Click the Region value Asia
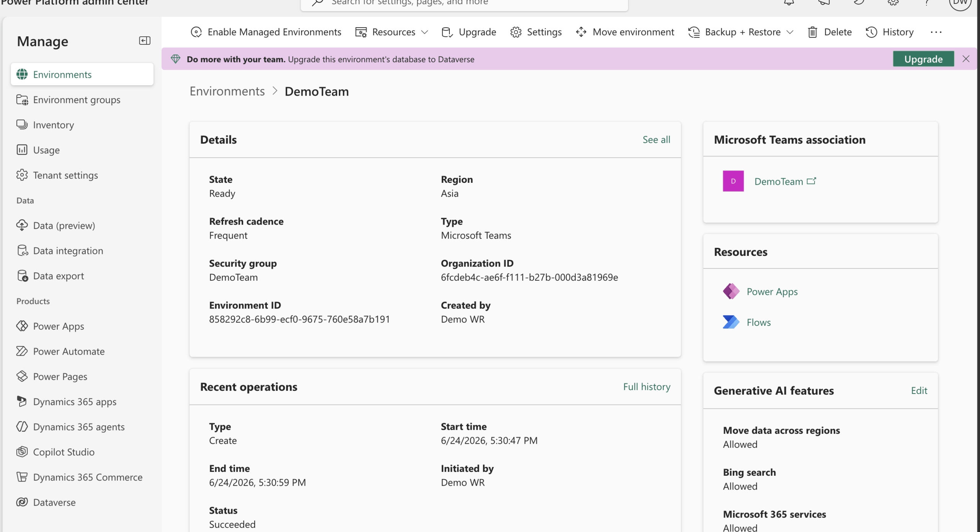Image resolution: width=980 pixels, height=532 pixels. point(449,194)
